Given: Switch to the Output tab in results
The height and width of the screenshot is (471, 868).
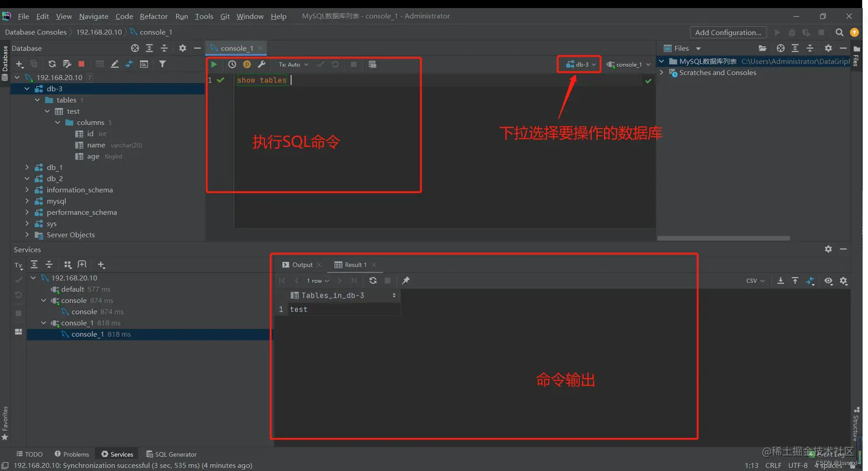Looking at the screenshot, I should click(x=301, y=264).
